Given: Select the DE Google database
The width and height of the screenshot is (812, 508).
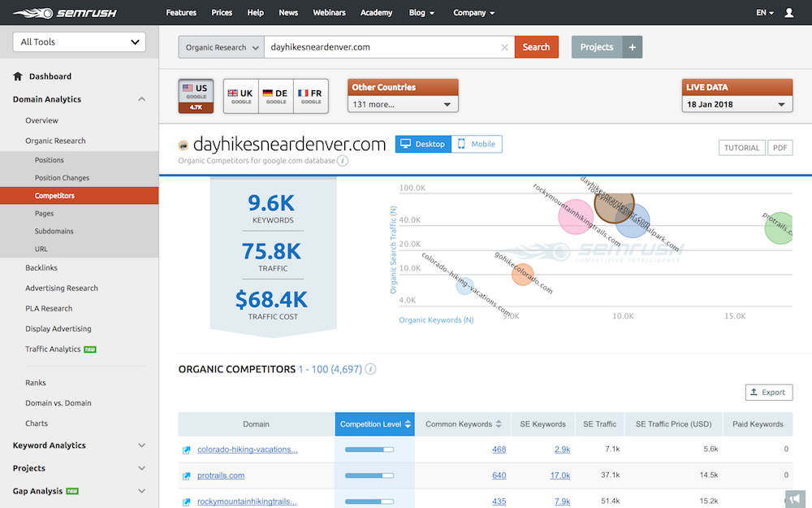Looking at the screenshot, I should (275, 96).
